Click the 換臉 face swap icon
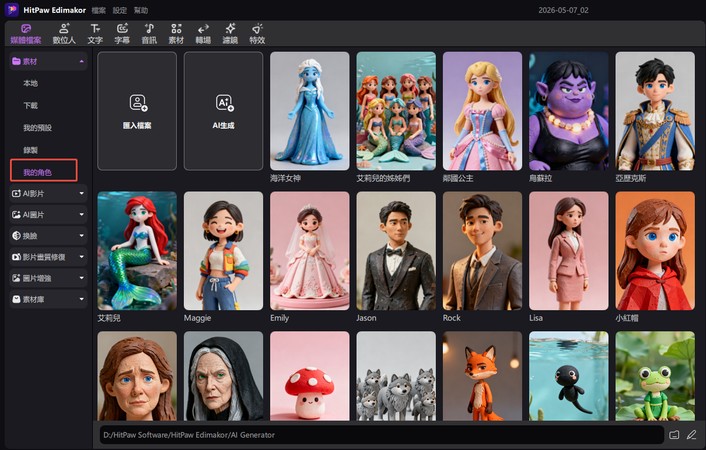Viewport: 706px width, 450px height. click(16, 236)
